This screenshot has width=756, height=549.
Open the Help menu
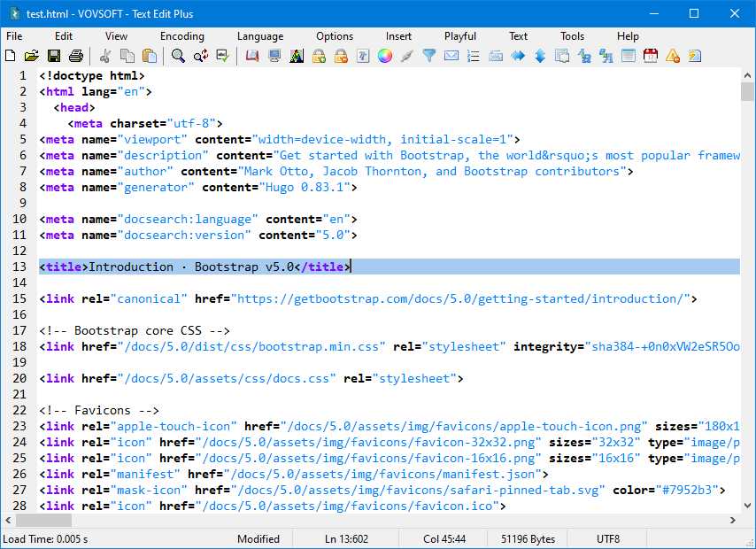point(628,36)
